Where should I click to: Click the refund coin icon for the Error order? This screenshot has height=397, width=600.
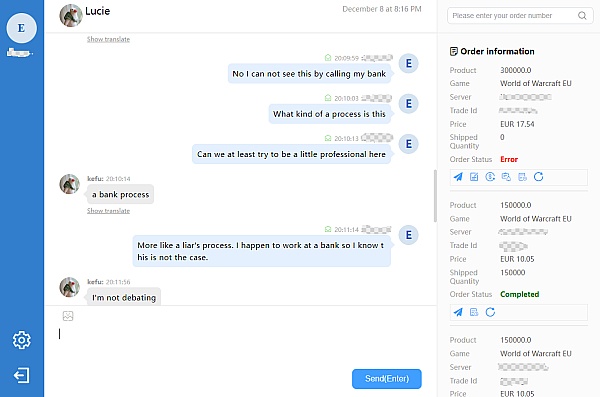point(490,177)
